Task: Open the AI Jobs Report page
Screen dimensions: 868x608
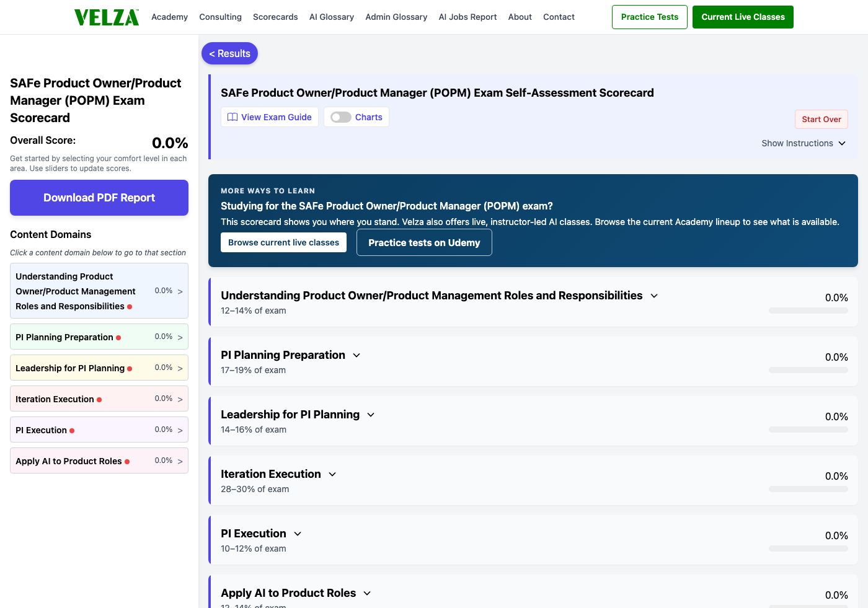Action: [467, 17]
